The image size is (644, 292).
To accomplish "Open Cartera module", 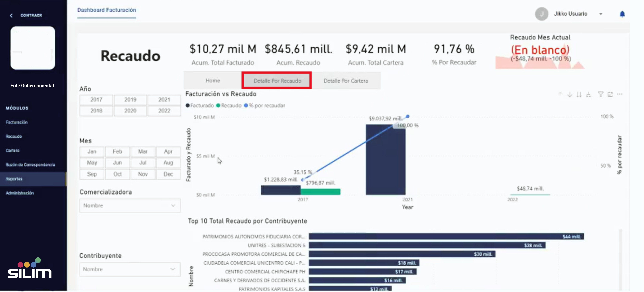I will [13, 151].
